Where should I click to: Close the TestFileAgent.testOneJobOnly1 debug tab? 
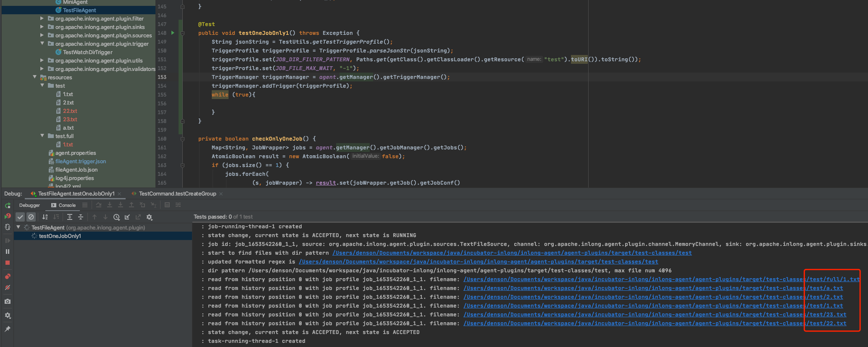pyautogui.click(x=119, y=194)
